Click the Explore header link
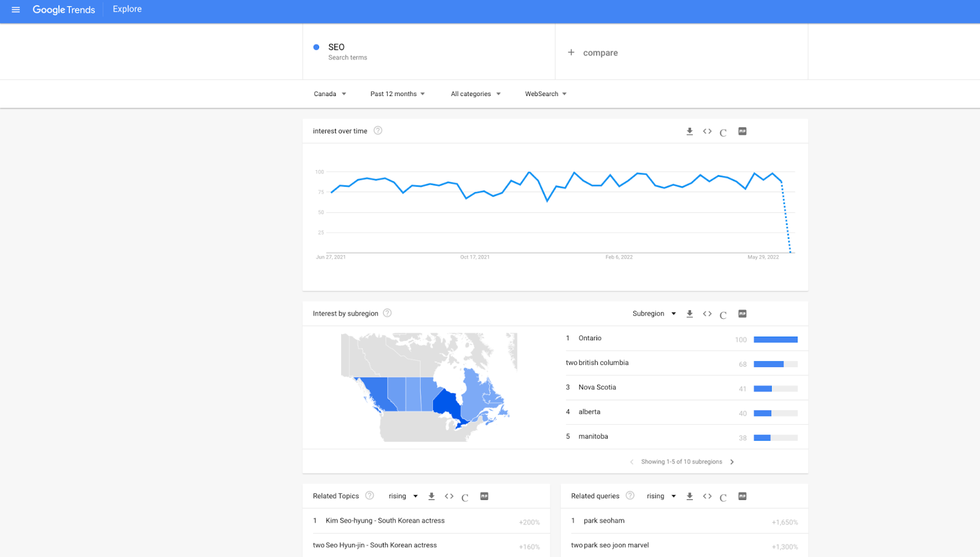Viewport: 980px width, 557px height. click(x=127, y=9)
